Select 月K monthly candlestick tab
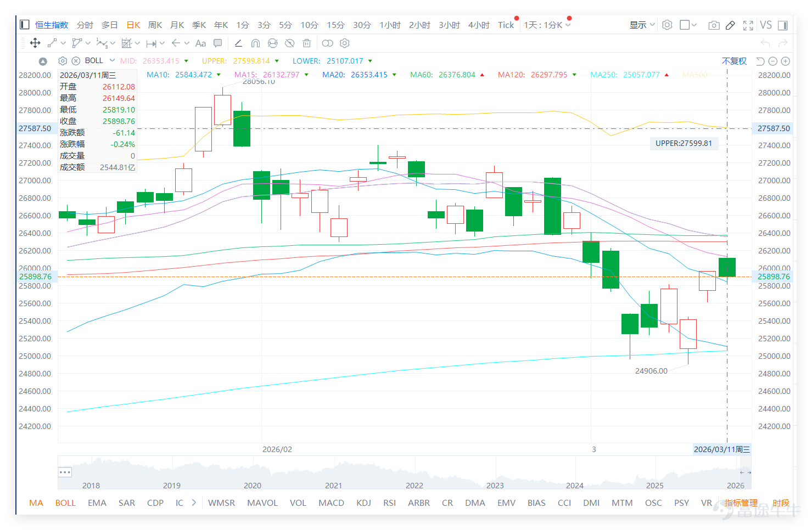The image size is (812, 530). click(177, 25)
